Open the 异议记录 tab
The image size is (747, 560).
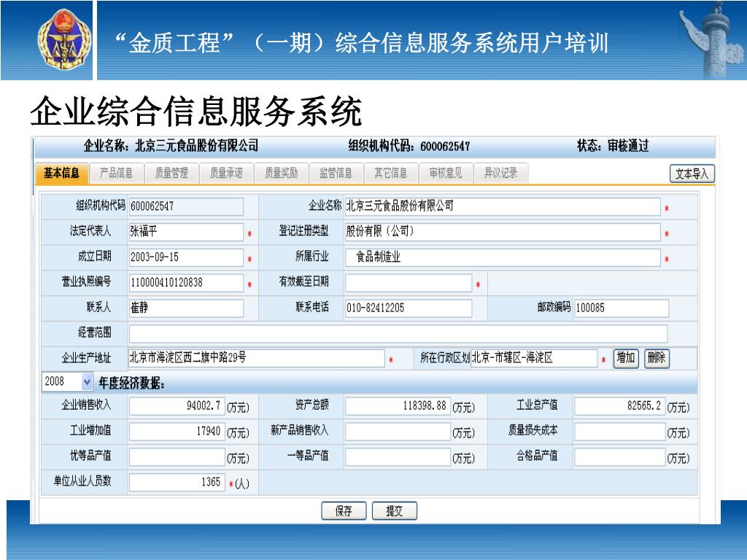(500, 174)
